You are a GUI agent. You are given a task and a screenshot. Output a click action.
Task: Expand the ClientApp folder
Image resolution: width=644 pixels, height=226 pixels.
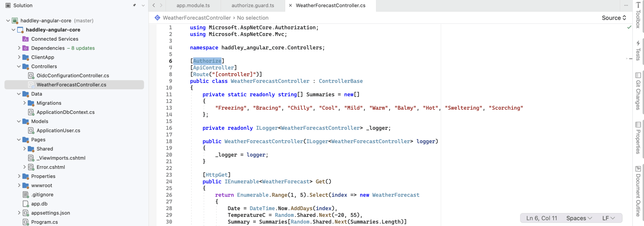pyautogui.click(x=19, y=57)
